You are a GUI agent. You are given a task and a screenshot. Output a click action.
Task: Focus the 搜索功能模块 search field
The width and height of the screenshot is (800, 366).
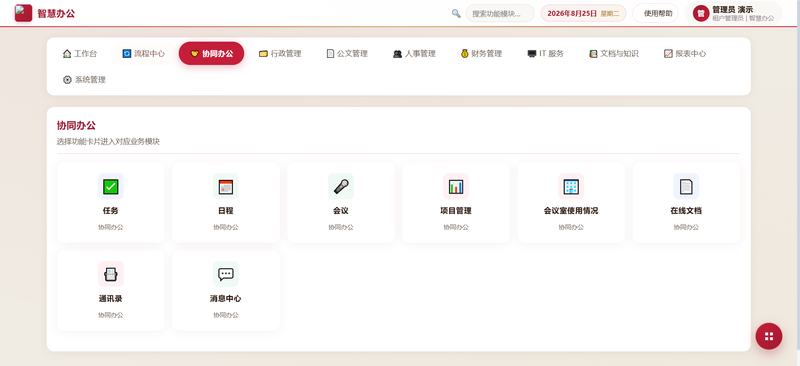(x=500, y=13)
